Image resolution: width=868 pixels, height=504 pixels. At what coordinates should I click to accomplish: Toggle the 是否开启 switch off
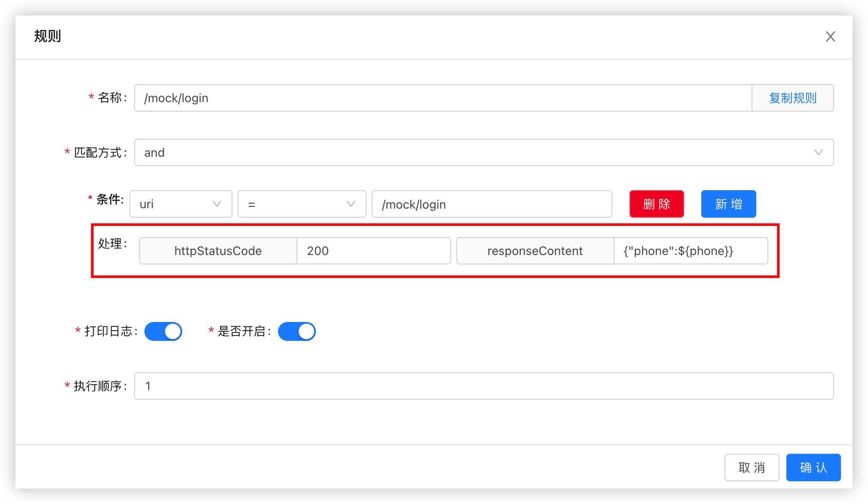pyautogui.click(x=297, y=331)
